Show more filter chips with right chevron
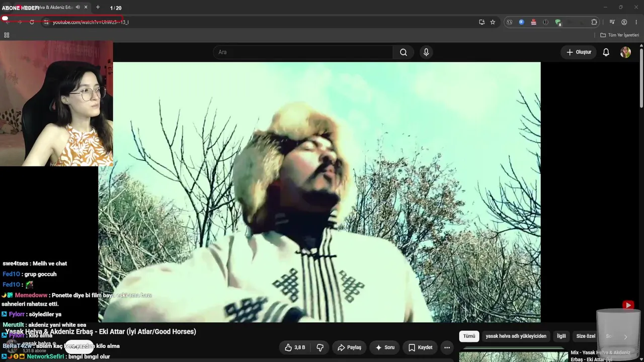The image size is (644, 362). [625, 337]
